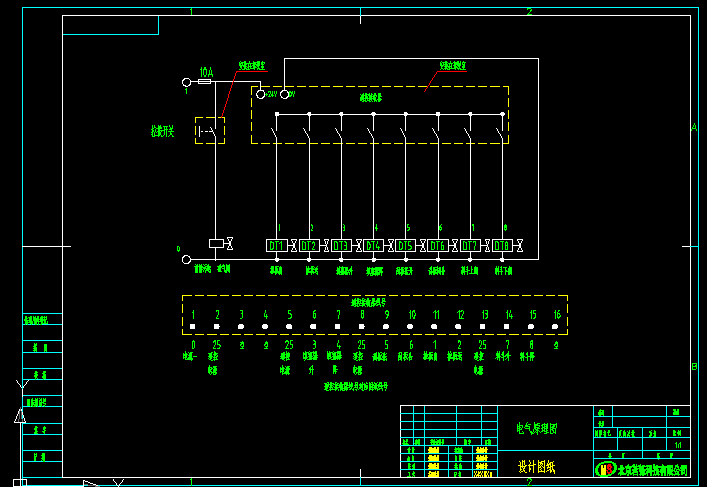Click the input terminal circle labeled 1
The image size is (707, 487).
pos(186,82)
